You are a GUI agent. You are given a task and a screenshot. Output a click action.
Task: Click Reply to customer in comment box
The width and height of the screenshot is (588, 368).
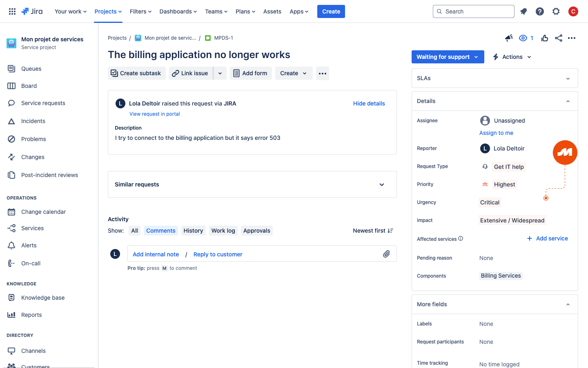218,254
